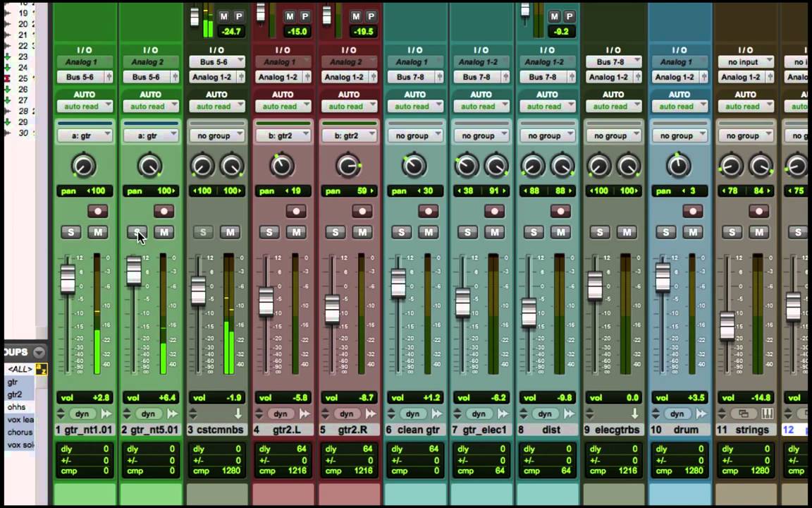
Task: Click the pan knob on clean gtr
Action: point(414,166)
